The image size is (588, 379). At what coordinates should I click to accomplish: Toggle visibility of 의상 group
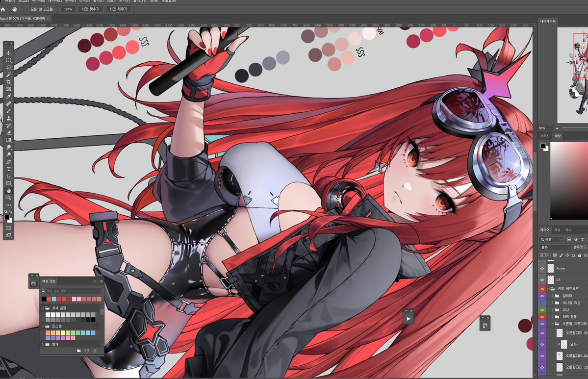tap(542, 310)
